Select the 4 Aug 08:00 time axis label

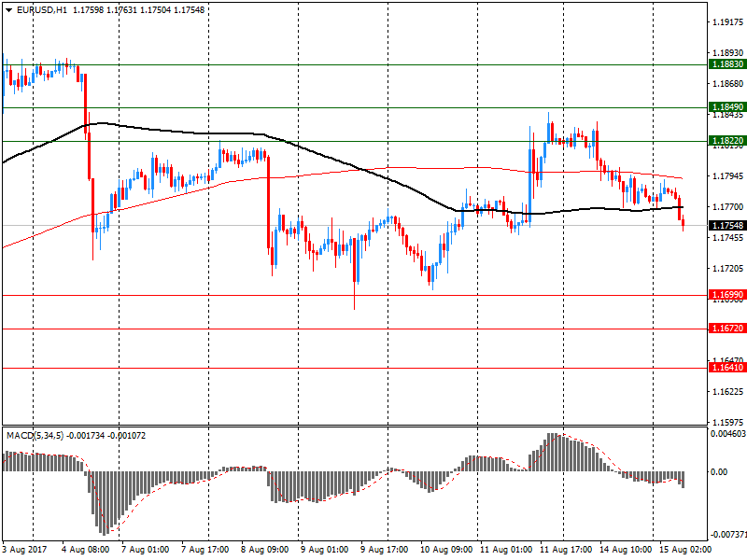tap(85, 550)
